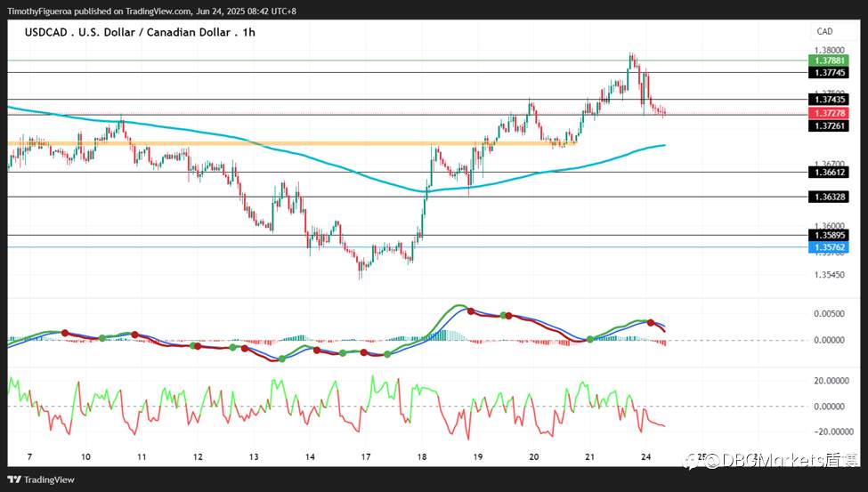Click the 1.35450 price axis value
The height and width of the screenshot is (492, 868).
point(829,275)
